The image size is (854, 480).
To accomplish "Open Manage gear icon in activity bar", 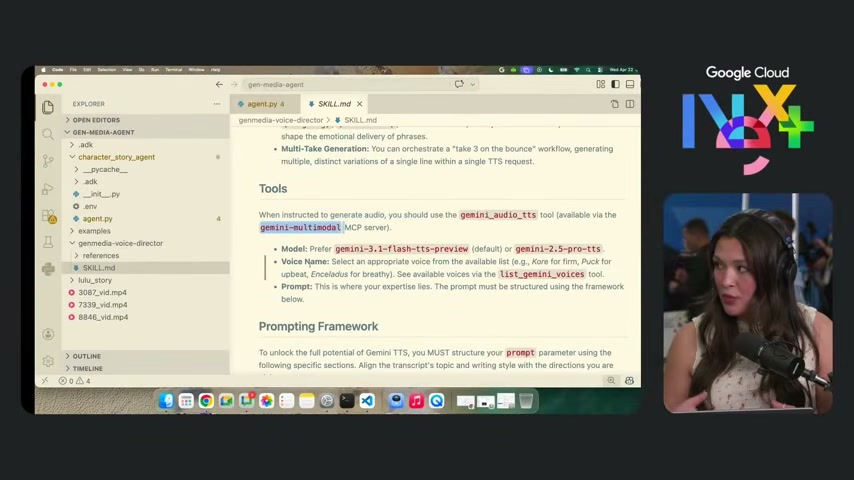I will pos(48,361).
